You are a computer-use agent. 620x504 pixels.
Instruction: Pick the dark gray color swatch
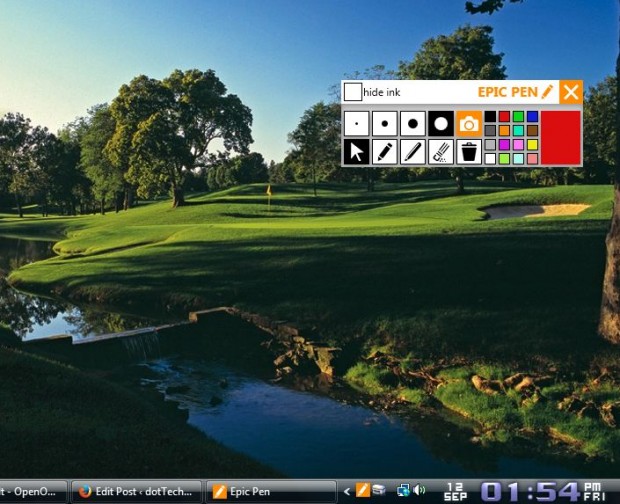pos(490,130)
